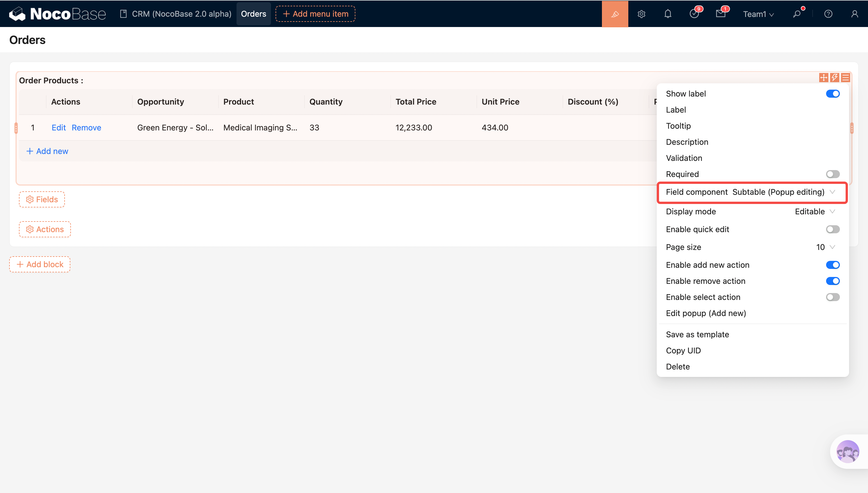Open the user profile icon

click(855, 14)
